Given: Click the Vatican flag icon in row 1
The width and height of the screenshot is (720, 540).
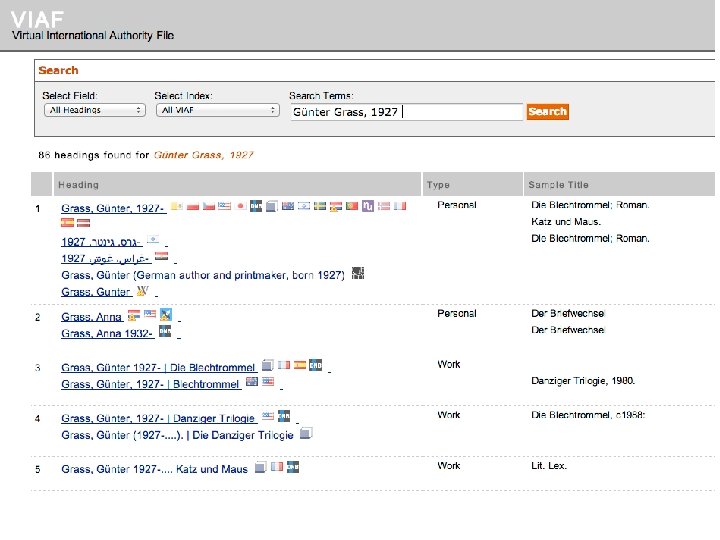Looking at the screenshot, I should pyautogui.click(x=177, y=206).
